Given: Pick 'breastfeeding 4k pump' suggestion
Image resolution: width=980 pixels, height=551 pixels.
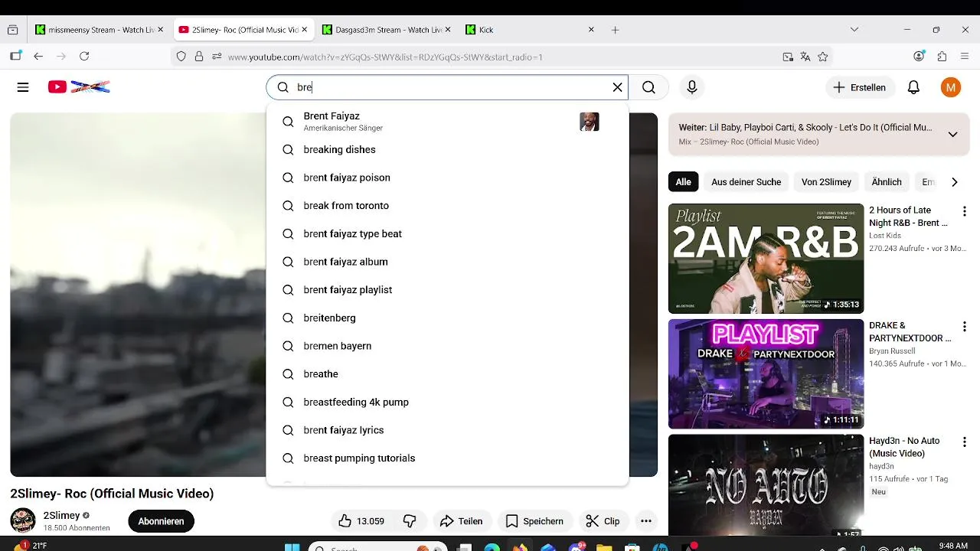Looking at the screenshot, I should coord(447,403).
